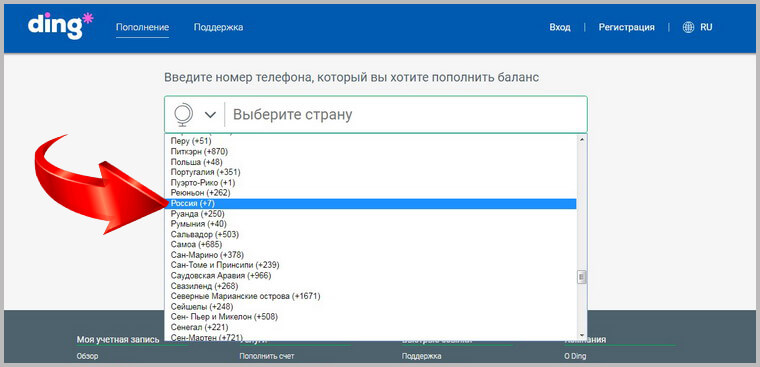The width and height of the screenshot is (760, 367).
Task: Click the ding logo
Action: pos(61,26)
